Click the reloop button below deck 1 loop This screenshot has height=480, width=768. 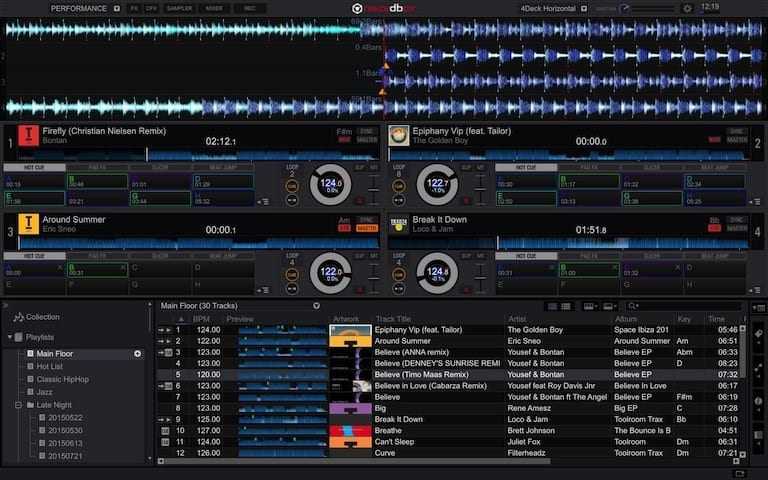tap(292, 200)
